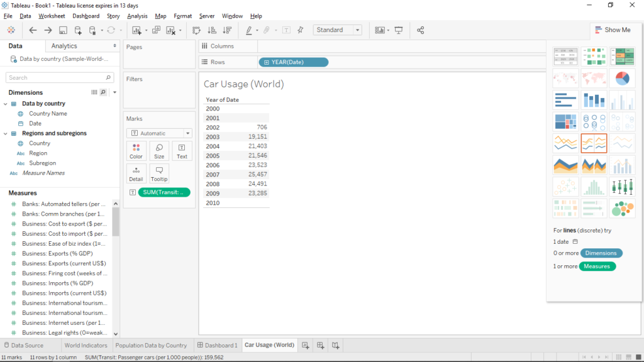Viewport: 644px width, 362px height.
Task: Toggle Presentation Mode
Action: tap(399, 30)
